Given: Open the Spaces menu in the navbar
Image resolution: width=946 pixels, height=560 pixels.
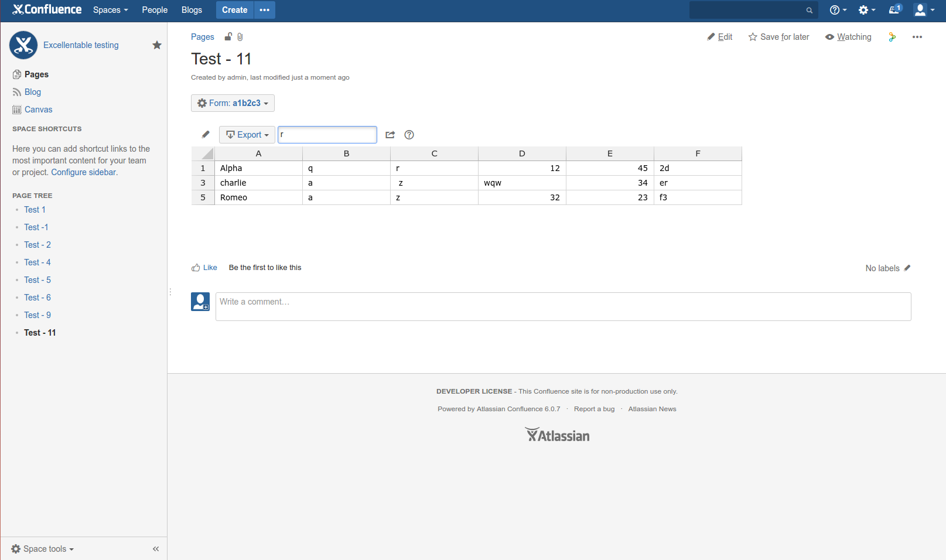Looking at the screenshot, I should point(110,10).
